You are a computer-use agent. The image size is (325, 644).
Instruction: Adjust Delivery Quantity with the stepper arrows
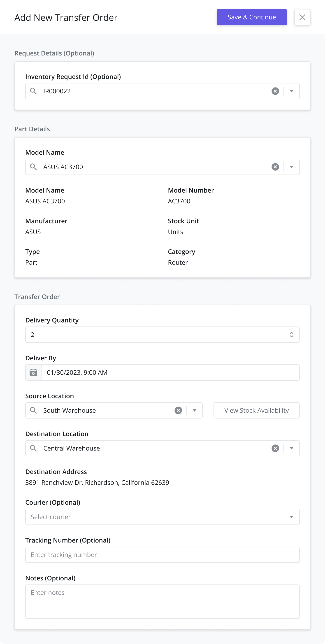[291, 334]
